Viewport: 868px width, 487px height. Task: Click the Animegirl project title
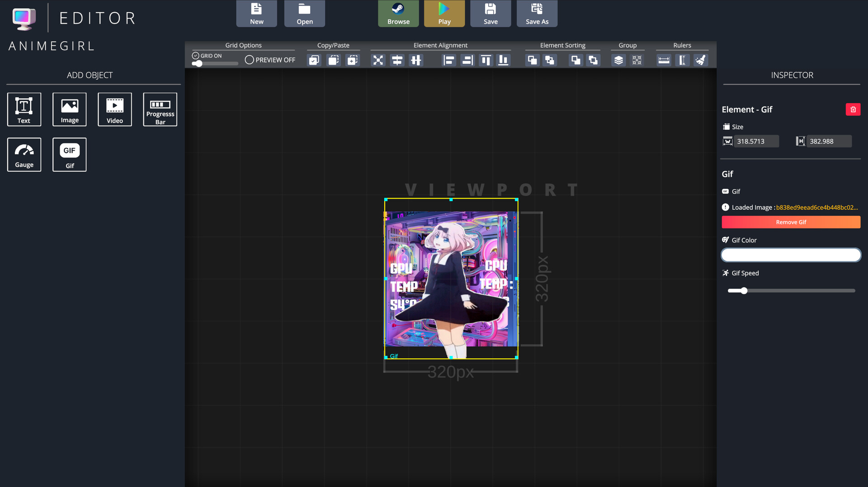click(x=51, y=46)
